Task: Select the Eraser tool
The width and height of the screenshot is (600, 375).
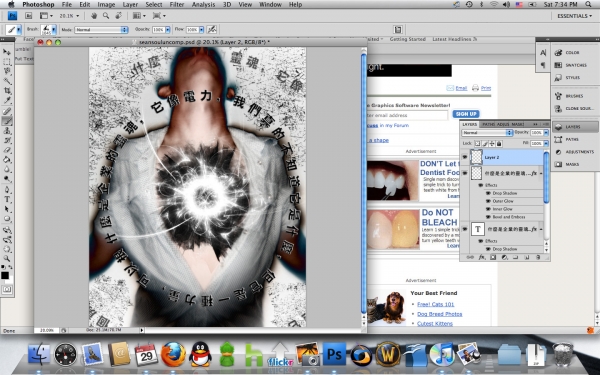Action: (7, 150)
